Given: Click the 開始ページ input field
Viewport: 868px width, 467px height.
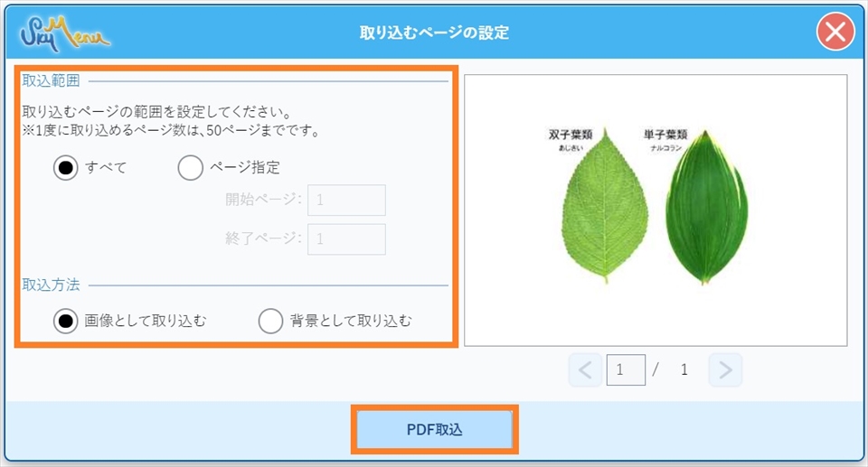Looking at the screenshot, I should [x=346, y=201].
